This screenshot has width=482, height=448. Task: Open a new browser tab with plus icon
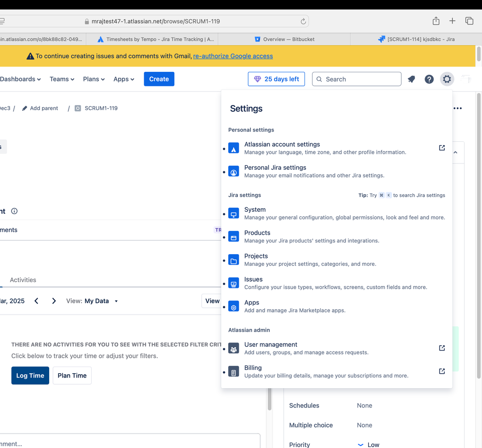pos(452,21)
